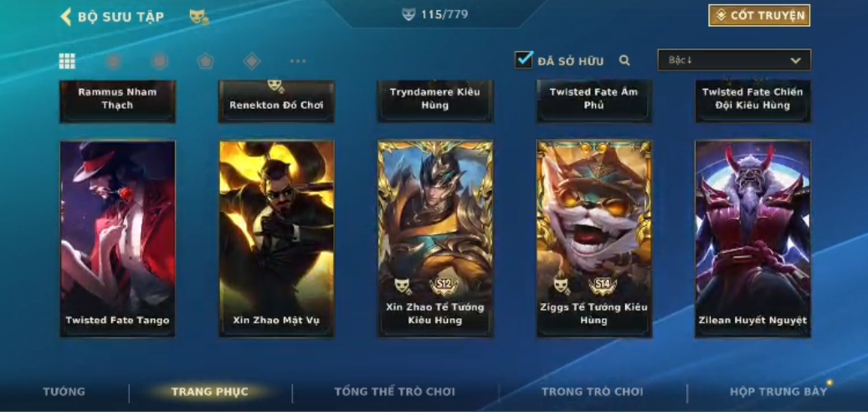This screenshot has width=868, height=412.
Task: Open more filters three-dots icon
Action: [x=298, y=61]
